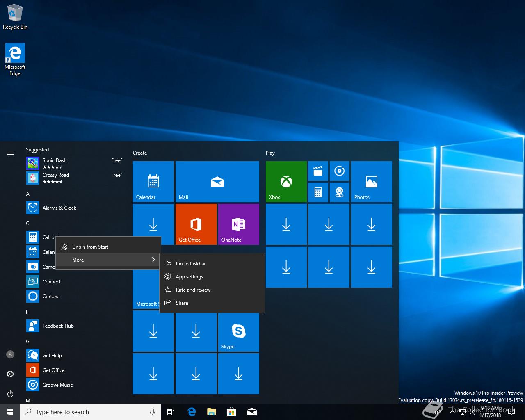Open the Skype tile
The image size is (525, 420).
point(238,332)
